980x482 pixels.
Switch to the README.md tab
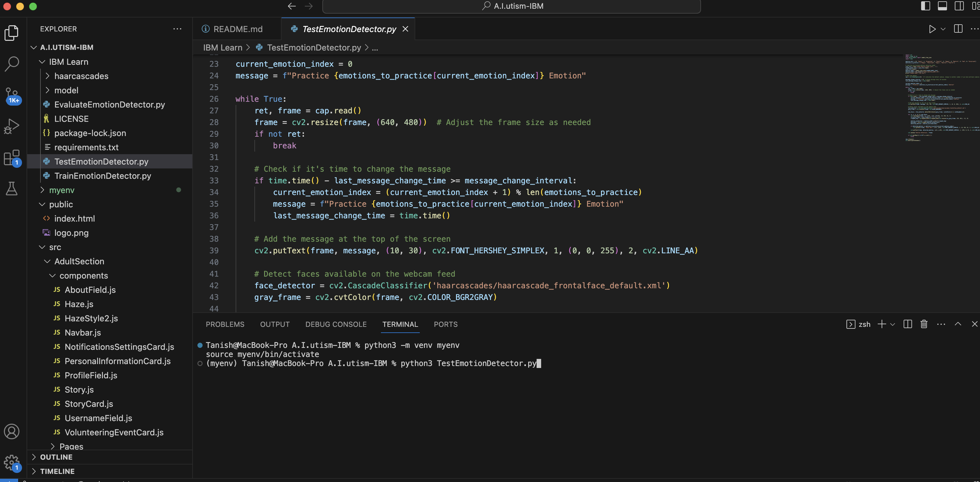click(x=237, y=29)
